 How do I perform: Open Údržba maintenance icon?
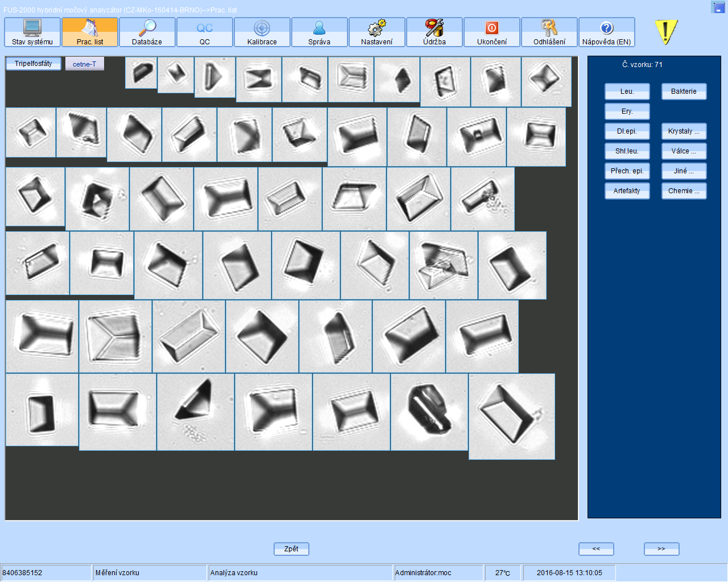pos(435,32)
